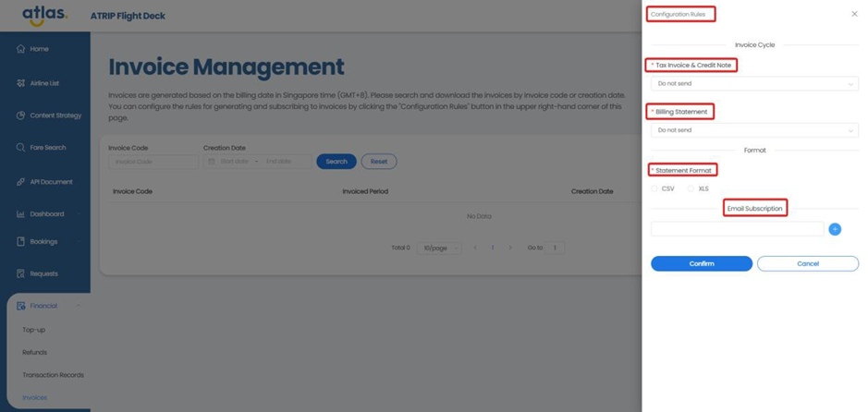Viewport: 868px width, 412px height.
Task: Click the Email Subscription text field
Action: click(x=737, y=229)
